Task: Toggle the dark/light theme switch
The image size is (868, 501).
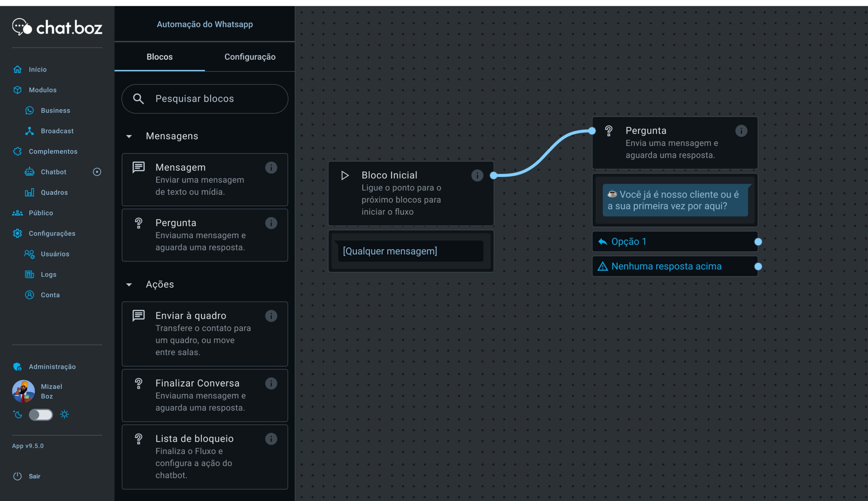Action: pos(41,415)
